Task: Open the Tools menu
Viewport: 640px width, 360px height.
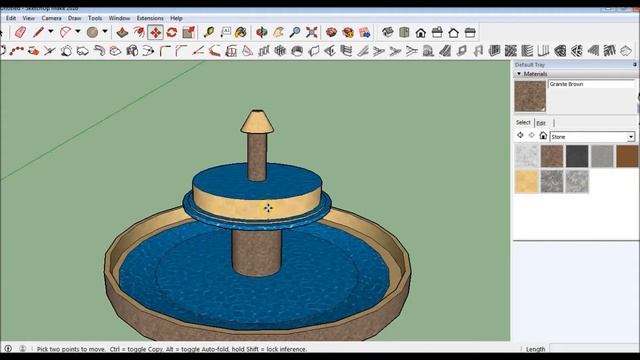Action: pos(95,18)
